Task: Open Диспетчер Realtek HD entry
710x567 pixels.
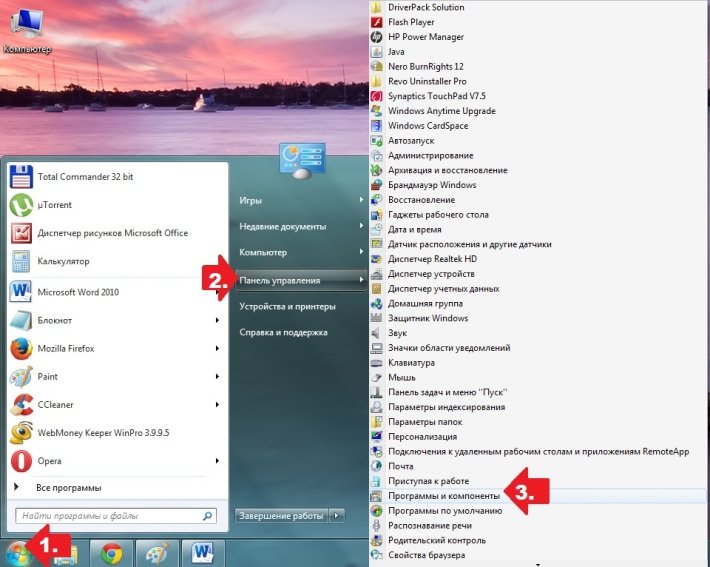Action: point(432,259)
